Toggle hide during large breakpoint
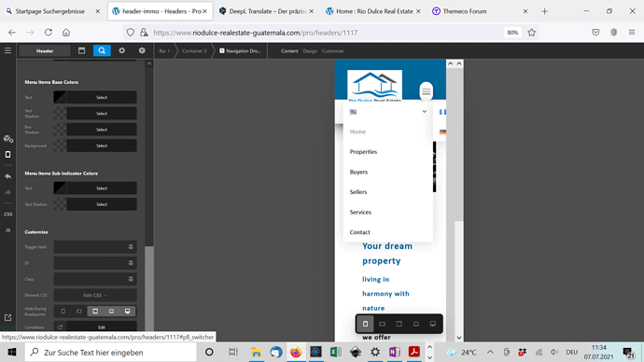The image size is (644, 362). pos(111,311)
